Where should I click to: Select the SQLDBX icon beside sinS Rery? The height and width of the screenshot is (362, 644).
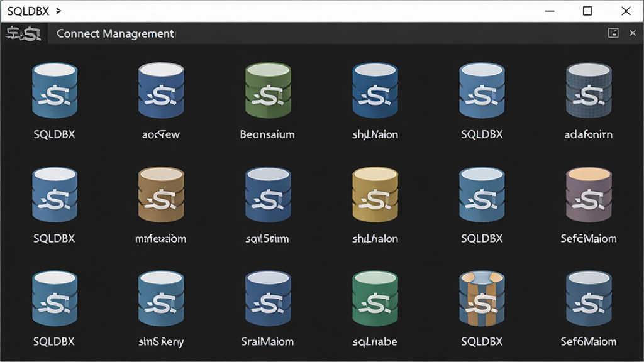55,298
